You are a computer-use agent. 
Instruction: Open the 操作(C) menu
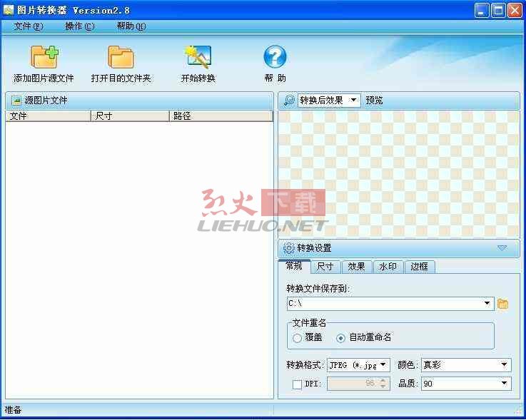click(79, 26)
